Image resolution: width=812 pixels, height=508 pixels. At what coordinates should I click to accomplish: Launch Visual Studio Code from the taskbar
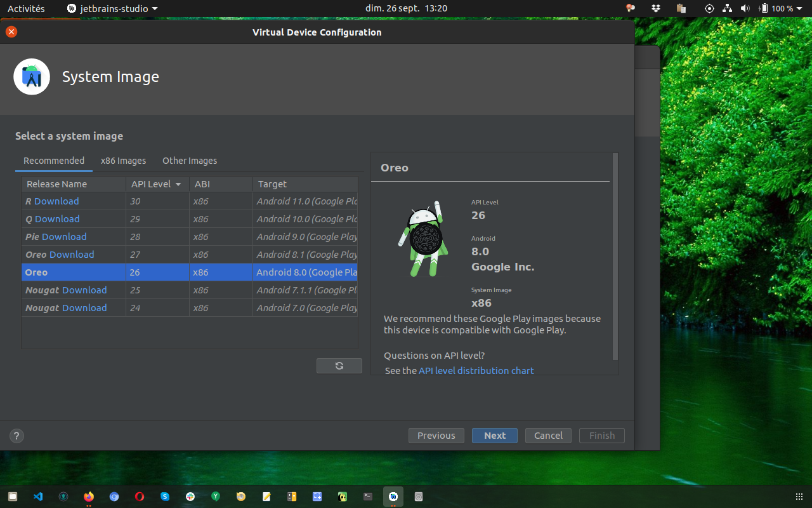pyautogui.click(x=38, y=497)
